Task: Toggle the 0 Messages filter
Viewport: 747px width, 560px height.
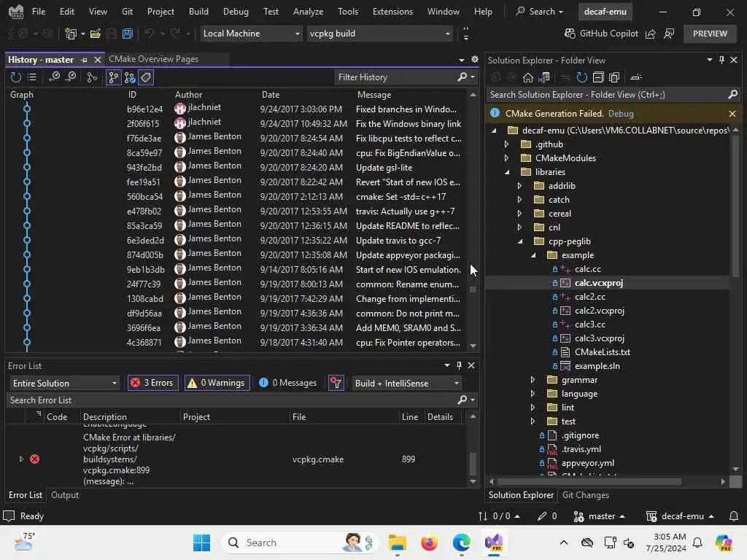Action: [287, 383]
